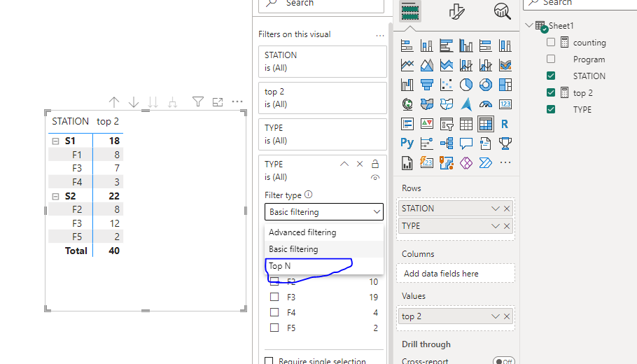The height and width of the screenshot is (364, 637).
Task: Open the visual's filter funnel icon
Action: pyautogui.click(x=198, y=101)
